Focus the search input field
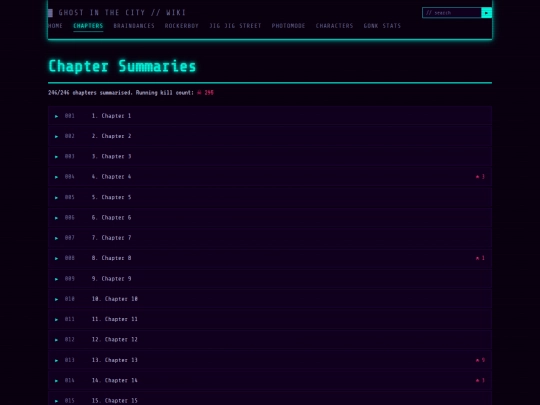The height and width of the screenshot is (405, 540). pyautogui.click(x=451, y=13)
